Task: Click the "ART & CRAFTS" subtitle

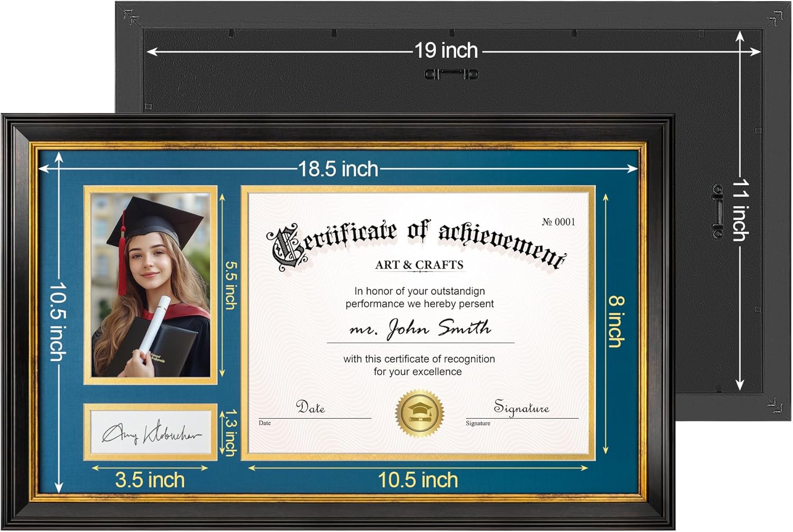Action: [x=419, y=265]
